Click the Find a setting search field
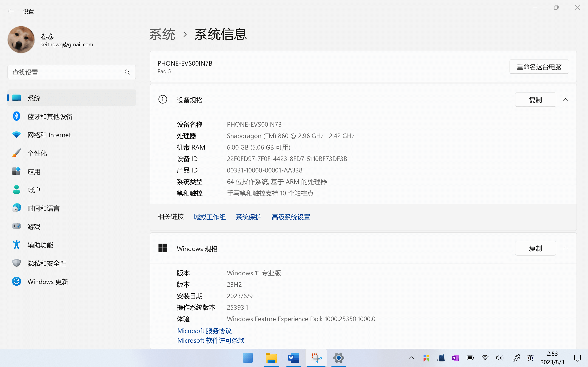588x367 pixels. coord(66,72)
